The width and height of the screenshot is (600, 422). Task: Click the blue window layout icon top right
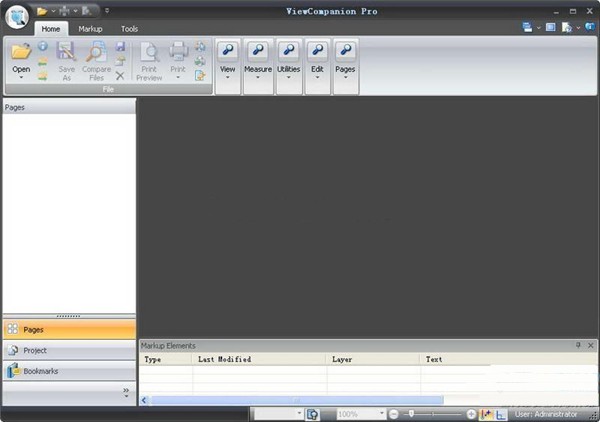click(527, 27)
